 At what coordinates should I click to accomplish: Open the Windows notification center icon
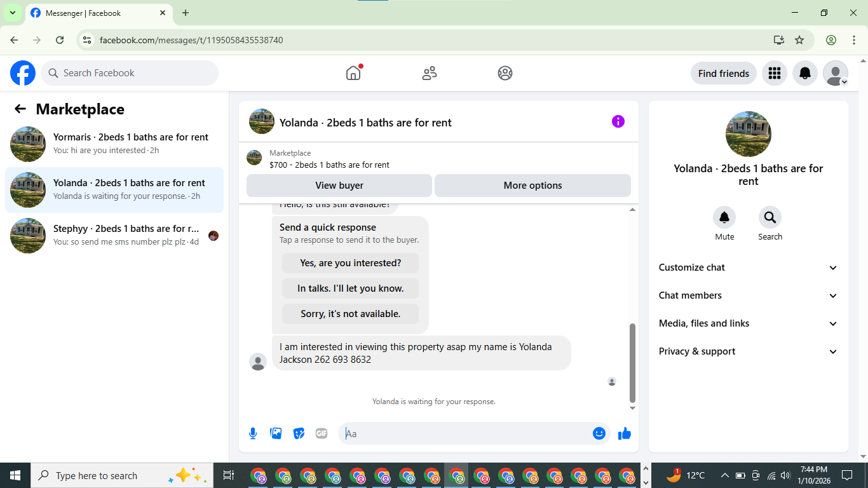coord(847,475)
